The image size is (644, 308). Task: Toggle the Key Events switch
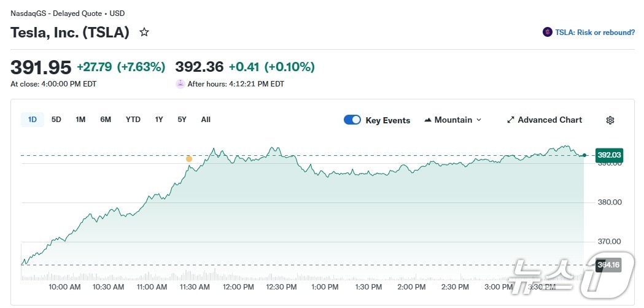[x=352, y=120]
